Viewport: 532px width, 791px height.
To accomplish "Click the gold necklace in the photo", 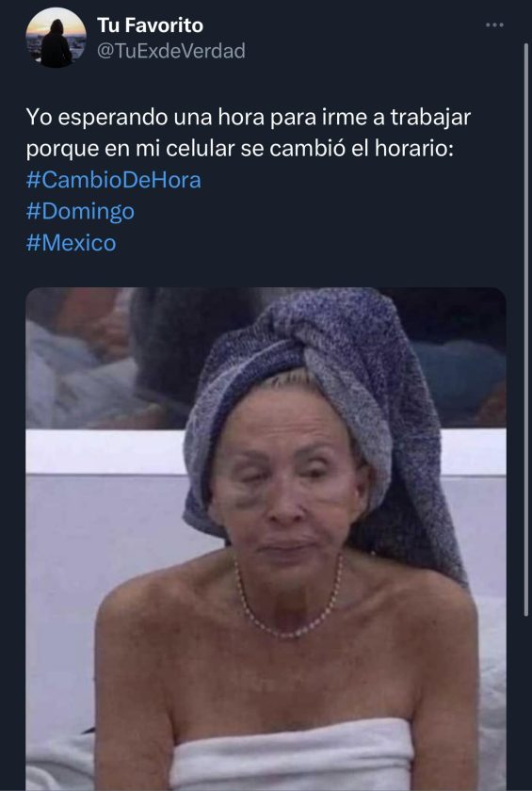I will click(288, 601).
